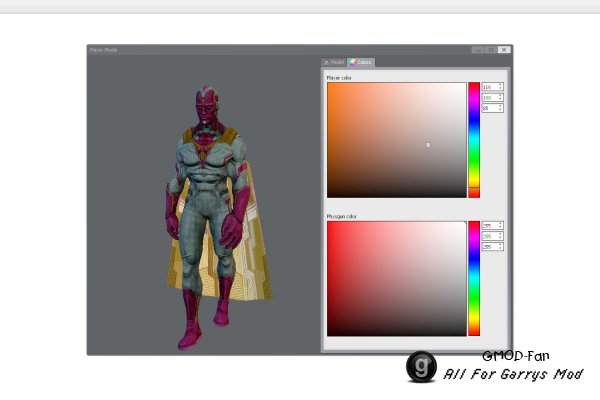This screenshot has width=600, height=400.
Task: Click the Player color picker handle marker
Action: [428, 145]
